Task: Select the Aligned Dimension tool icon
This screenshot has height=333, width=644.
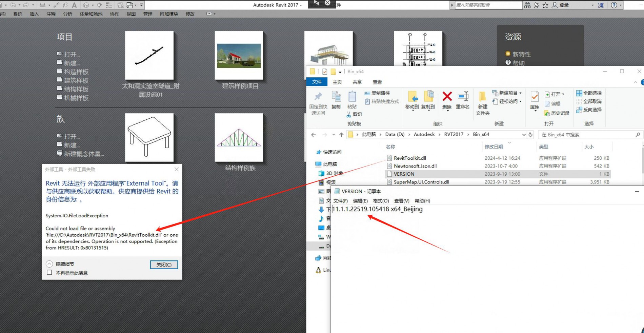Action: (x=56, y=5)
